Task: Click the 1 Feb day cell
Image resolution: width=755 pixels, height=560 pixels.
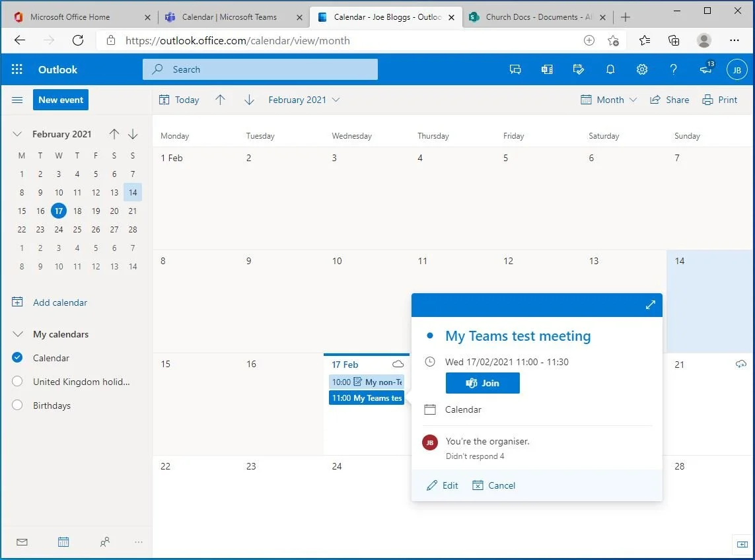Action: [195, 198]
